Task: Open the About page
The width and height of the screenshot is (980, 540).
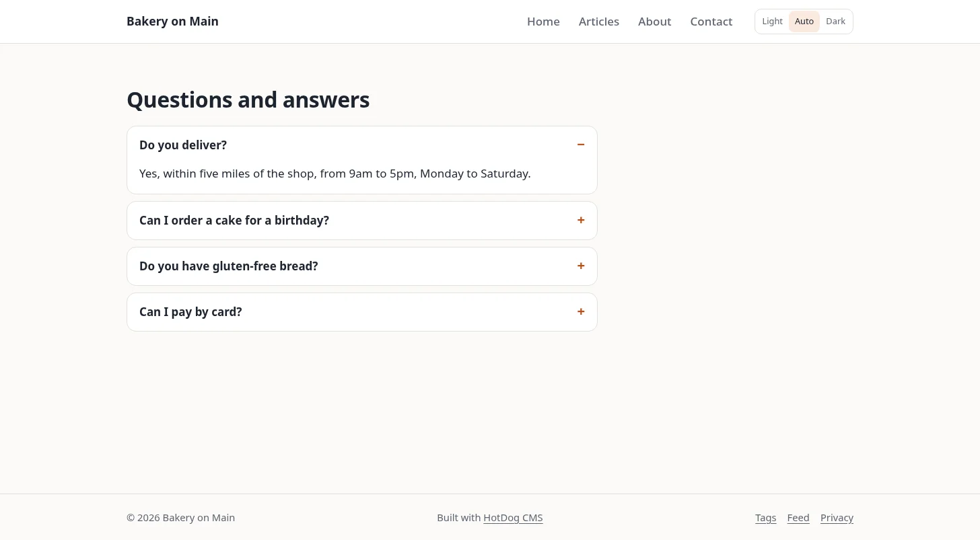Action: [x=654, y=22]
